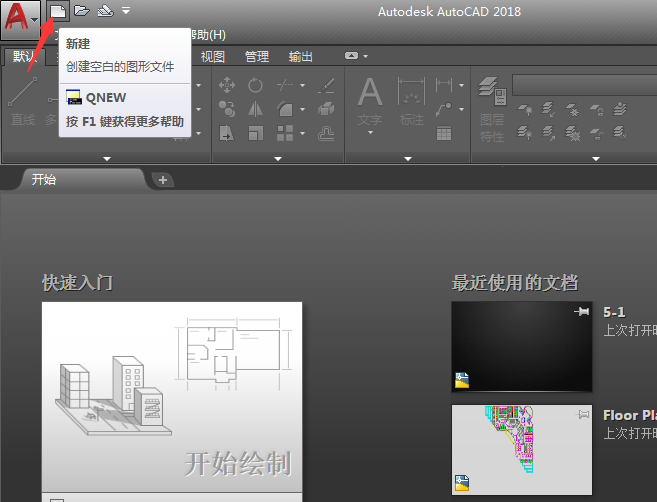Screen dimensions: 657x502
Task: Click the plus button for new drawing tab
Action: 163,180
